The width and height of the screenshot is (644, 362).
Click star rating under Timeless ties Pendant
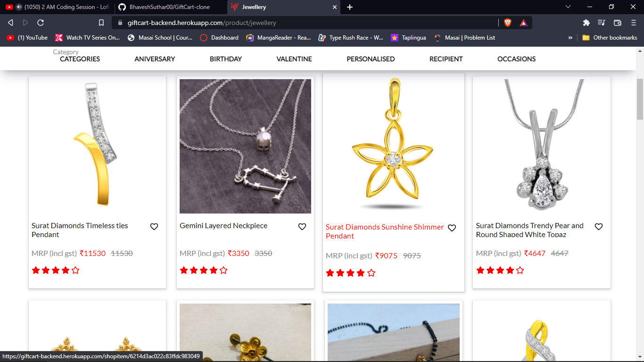(x=56, y=270)
